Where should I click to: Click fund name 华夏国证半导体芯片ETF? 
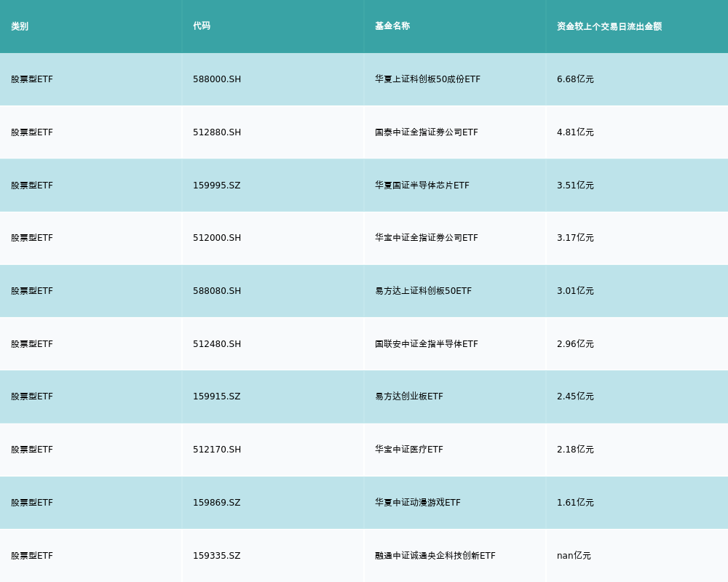422,186
